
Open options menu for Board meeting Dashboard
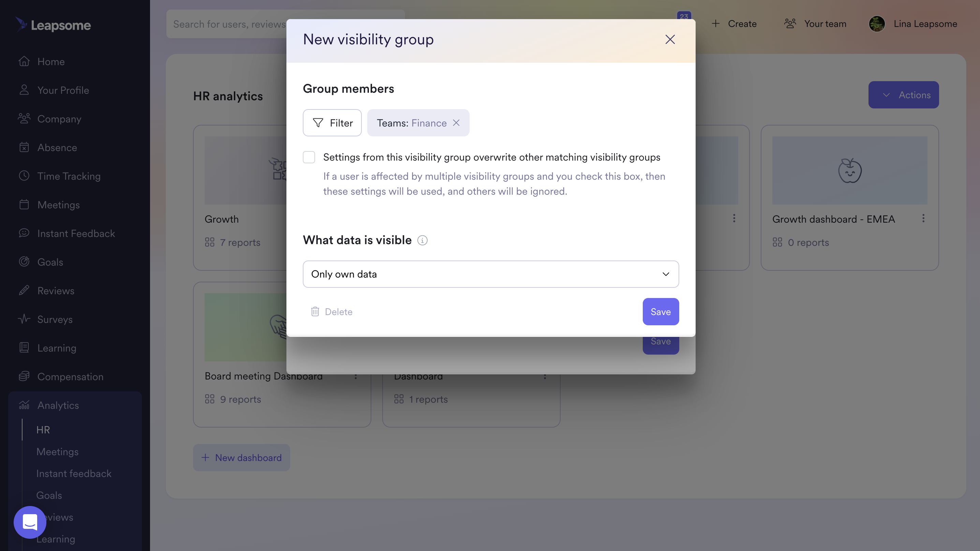[x=356, y=376]
